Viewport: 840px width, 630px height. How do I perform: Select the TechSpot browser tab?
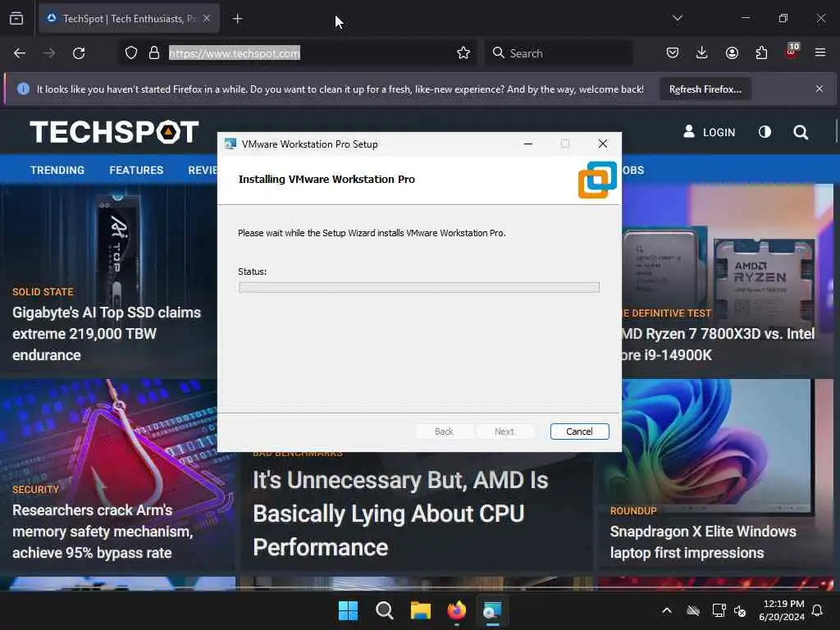pos(129,19)
